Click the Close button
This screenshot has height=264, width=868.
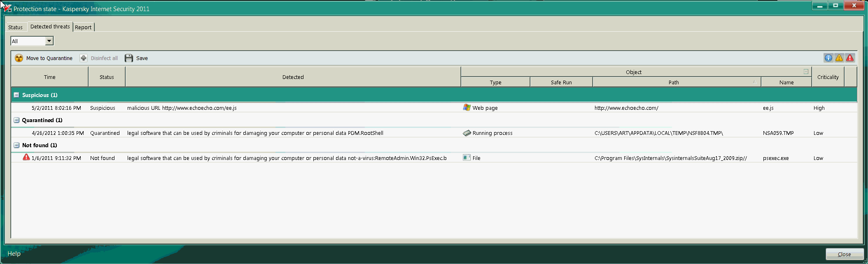pyautogui.click(x=845, y=254)
